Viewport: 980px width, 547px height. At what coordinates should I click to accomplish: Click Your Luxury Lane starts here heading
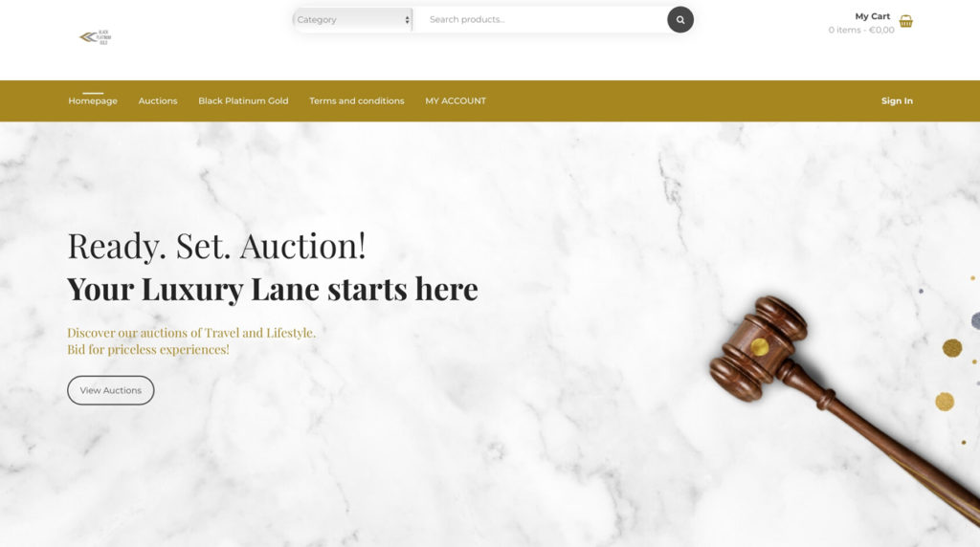pyautogui.click(x=273, y=289)
